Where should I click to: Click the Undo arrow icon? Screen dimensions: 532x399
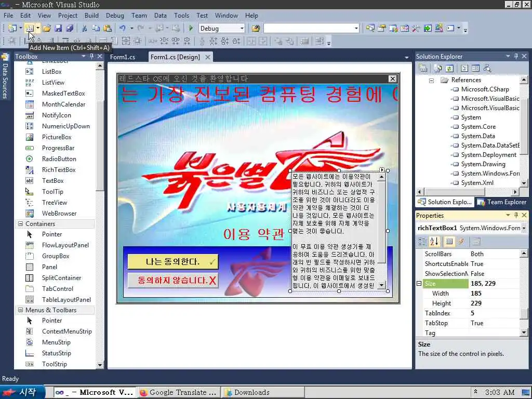tap(123, 28)
